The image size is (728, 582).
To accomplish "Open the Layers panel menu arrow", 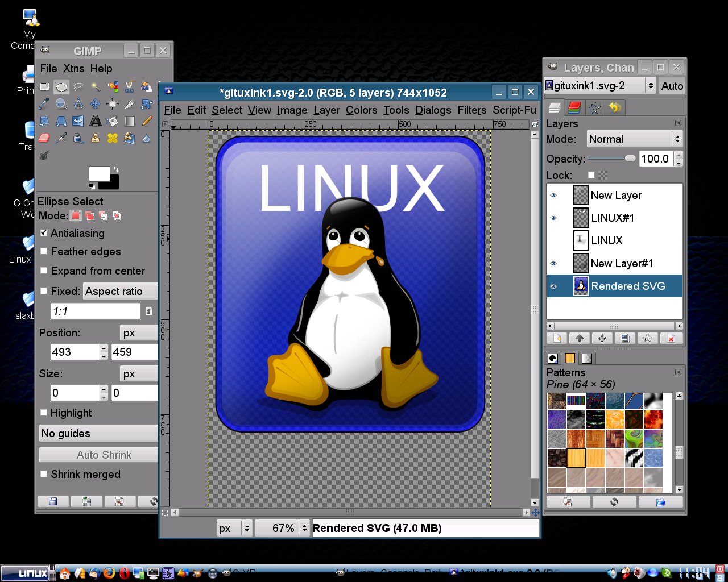I will coord(678,123).
